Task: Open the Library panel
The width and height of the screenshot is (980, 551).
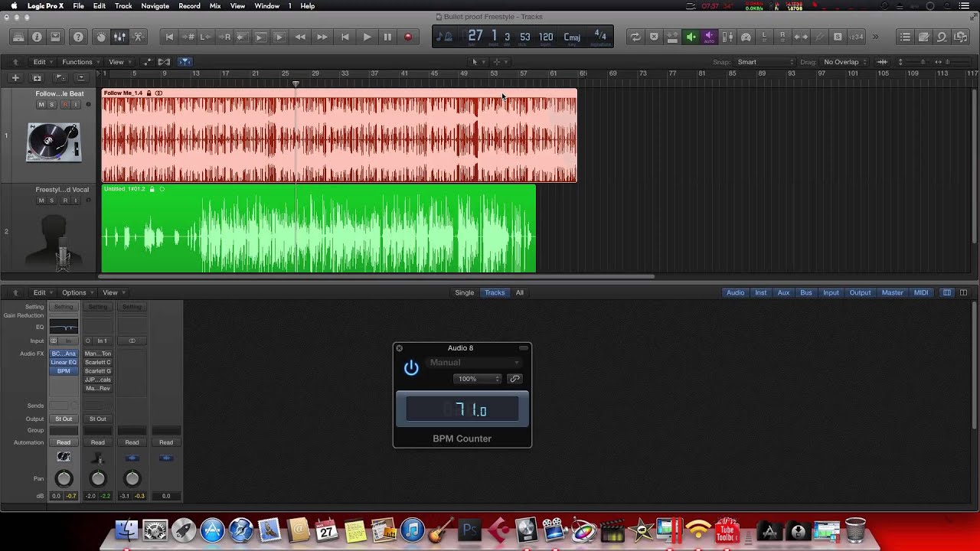Action: [18, 37]
